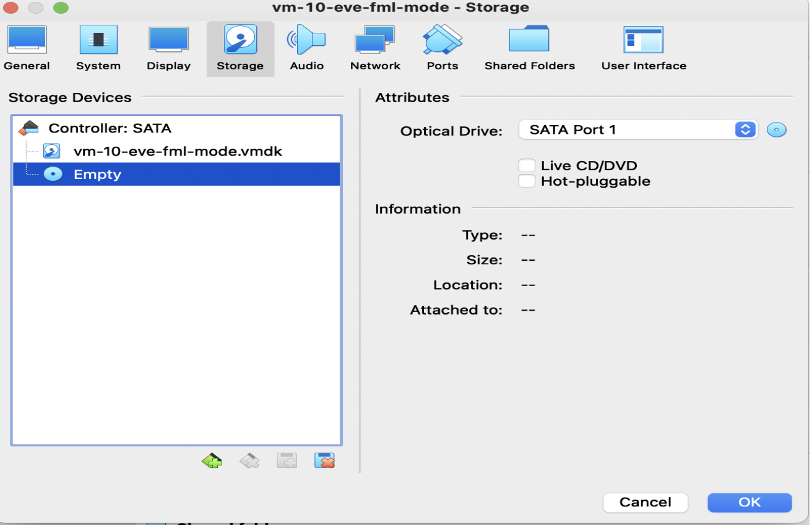Enable the Live CD/DVD checkbox

coord(527,165)
